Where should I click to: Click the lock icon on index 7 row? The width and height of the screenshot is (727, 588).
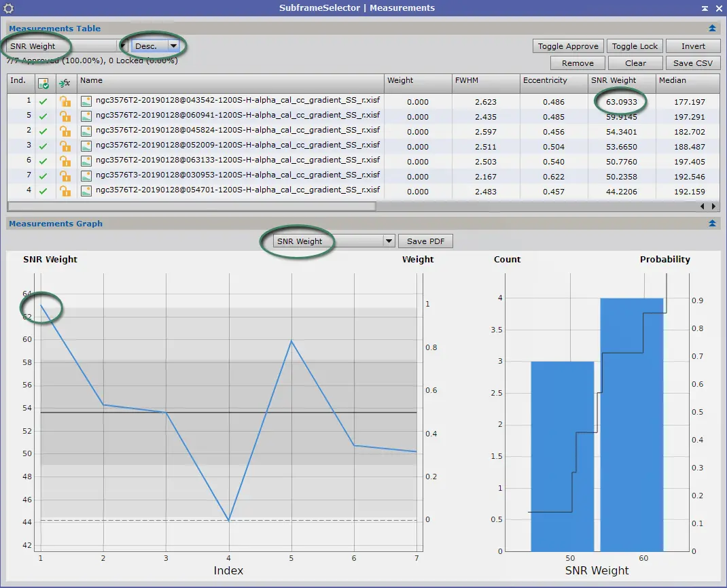pyautogui.click(x=65, y=176)
